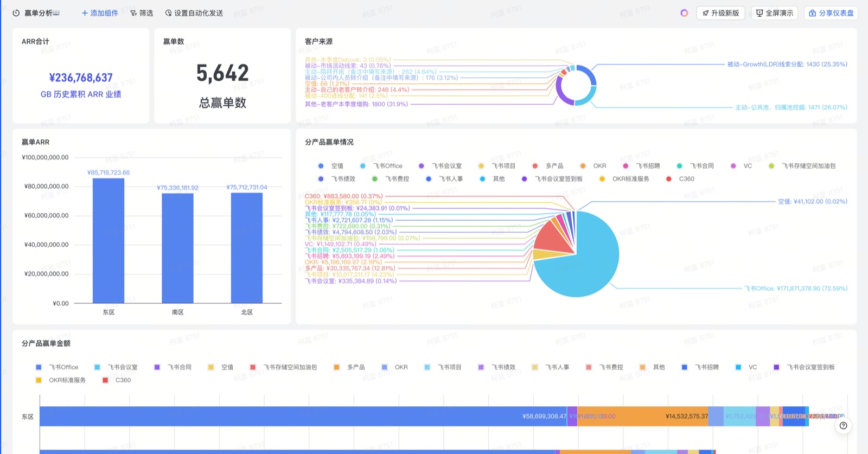
Task: Toggle 多产品 legend in 分产品赢单金额 chart
Action: pyautogui.click(x=349, y=367)
